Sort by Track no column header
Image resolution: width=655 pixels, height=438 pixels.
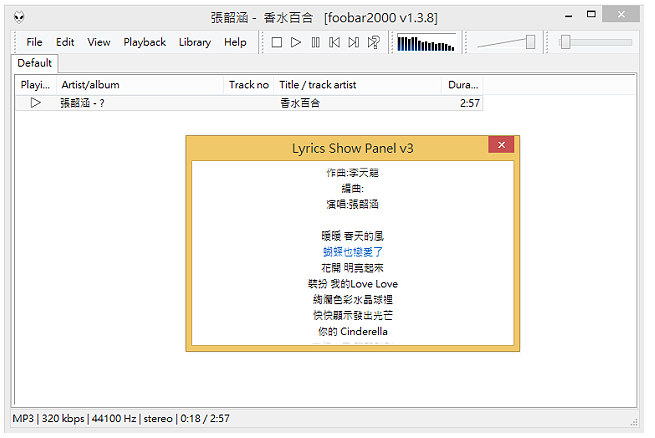tap(249, 85)
